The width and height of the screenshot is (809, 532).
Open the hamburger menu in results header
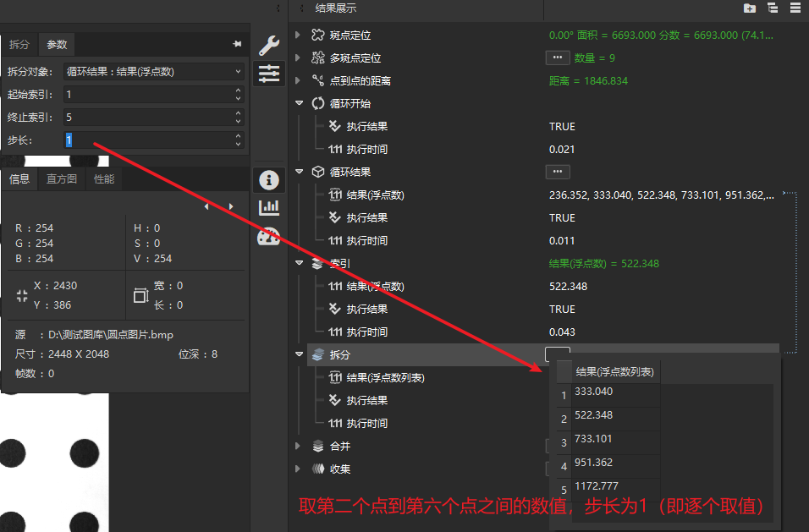795,8
